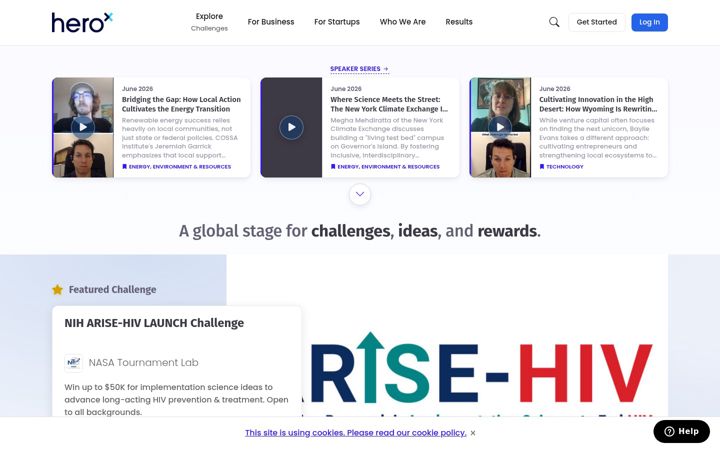
Task: Open the Results menu item
Action: (x=459, y=22)
